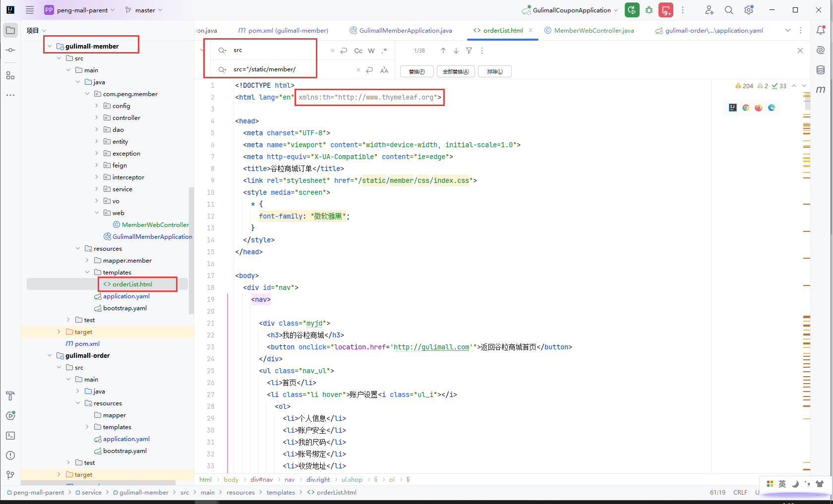Open the Git tool window
Viewport: 833px width, 504px height.
point(10,475)
